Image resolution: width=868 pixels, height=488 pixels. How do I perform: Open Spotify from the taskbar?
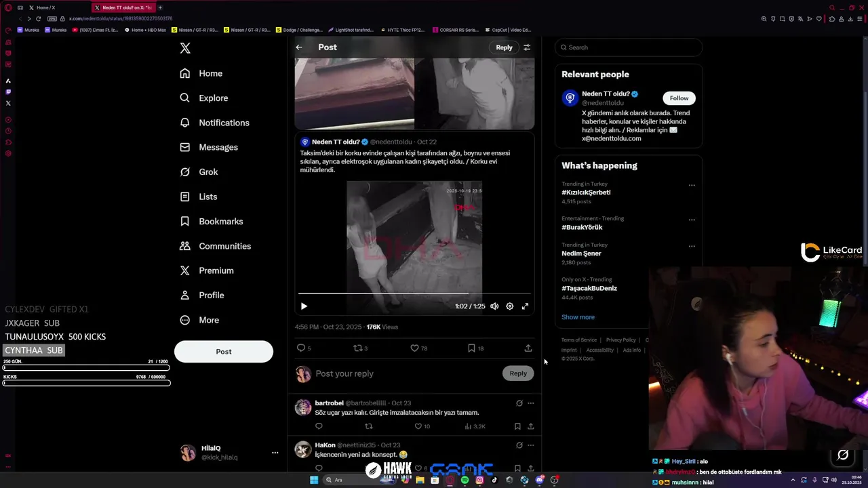point(465,480)
